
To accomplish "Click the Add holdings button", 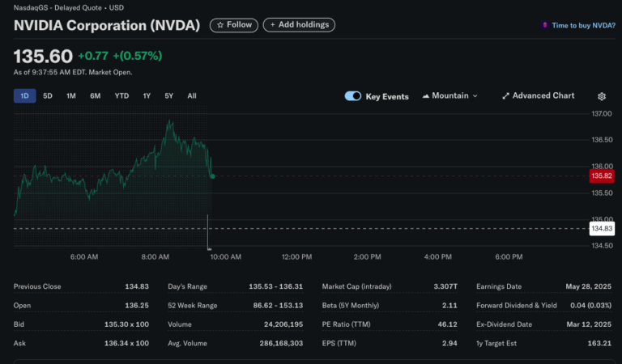I will coord(299,25).
